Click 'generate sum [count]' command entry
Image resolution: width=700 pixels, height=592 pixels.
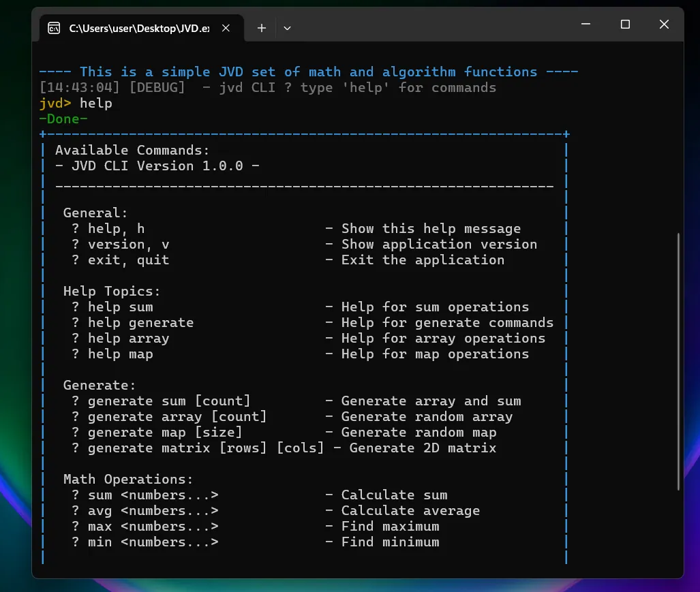[x=169, y=401]
